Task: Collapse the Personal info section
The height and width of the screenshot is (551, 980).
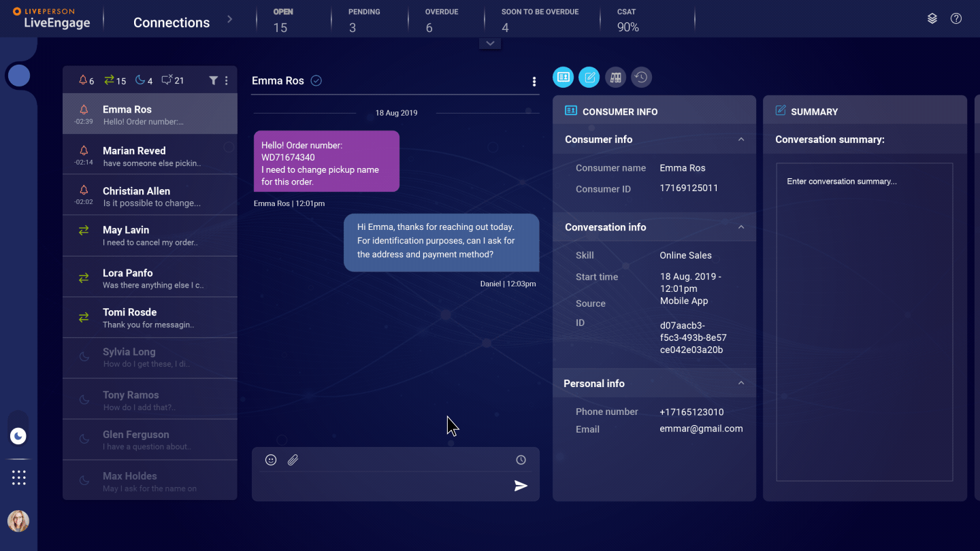Action: click(x=741, y=384)
